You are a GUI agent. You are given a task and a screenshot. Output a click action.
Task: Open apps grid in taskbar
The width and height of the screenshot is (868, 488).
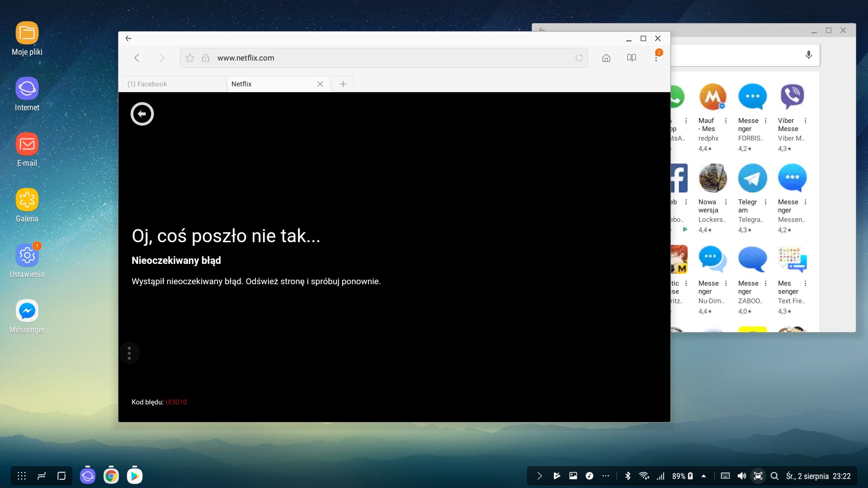pos(22,476)
